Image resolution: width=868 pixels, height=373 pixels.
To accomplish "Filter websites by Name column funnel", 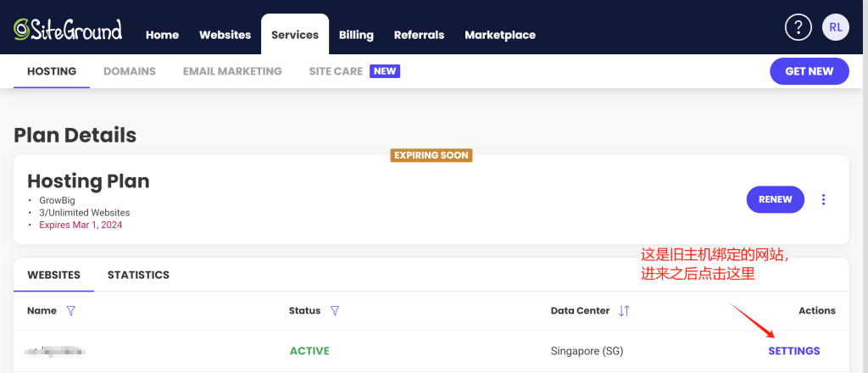I will pos(70,311).
